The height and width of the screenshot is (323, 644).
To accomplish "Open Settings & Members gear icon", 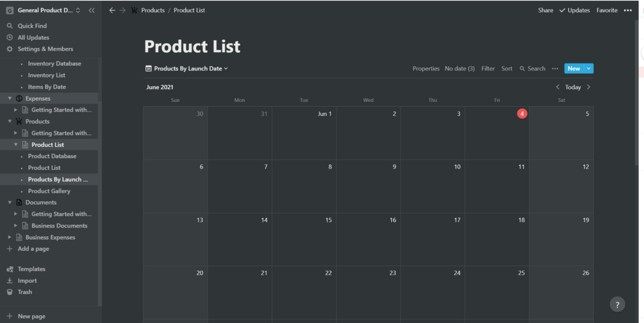I will coord(10,49).
